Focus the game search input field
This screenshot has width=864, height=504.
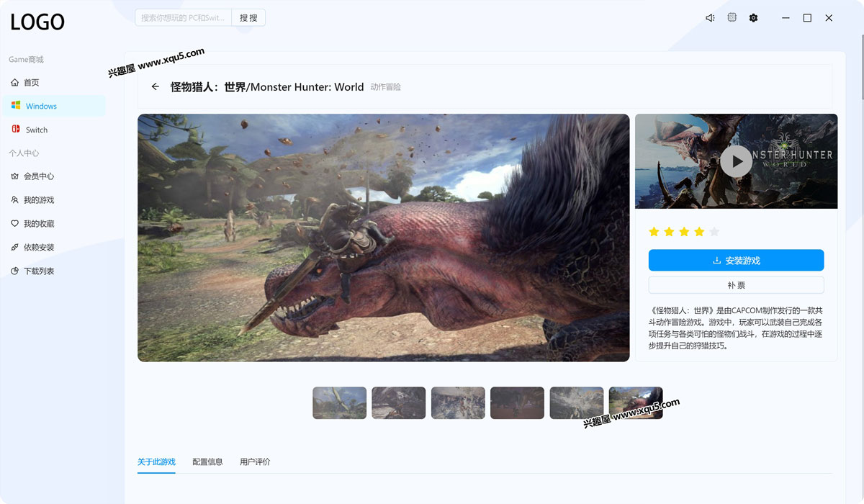[x=184, y=18]
